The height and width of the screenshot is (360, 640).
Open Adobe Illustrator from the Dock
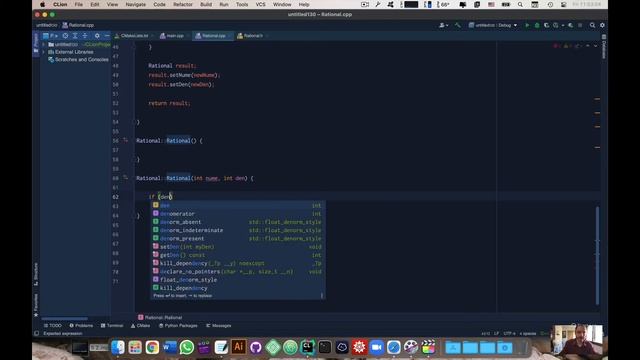tap(238, 347)
